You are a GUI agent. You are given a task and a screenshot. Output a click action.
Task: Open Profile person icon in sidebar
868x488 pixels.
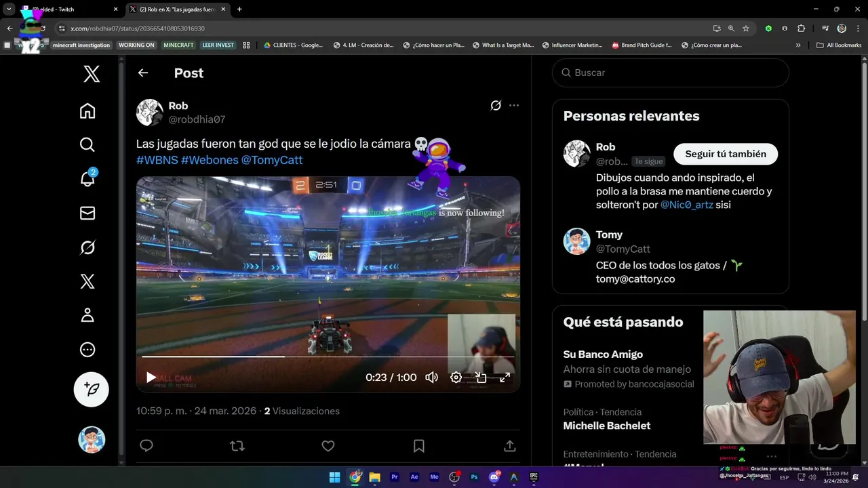(87, 315)
